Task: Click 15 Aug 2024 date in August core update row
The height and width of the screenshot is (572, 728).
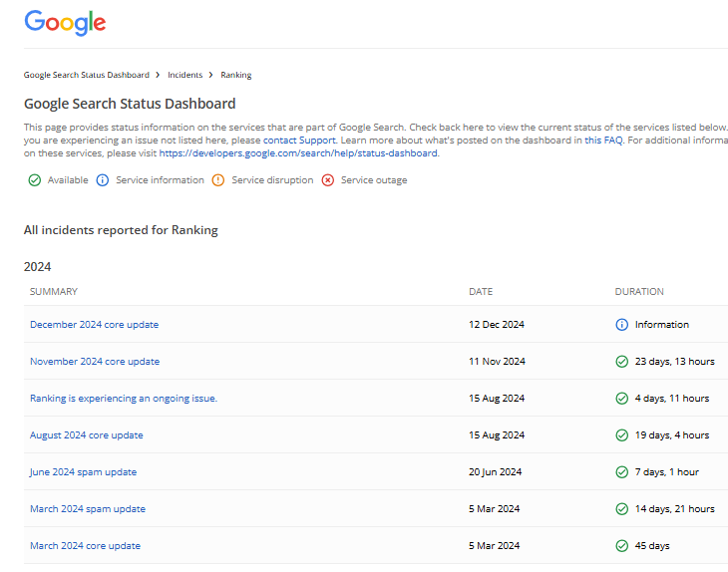Action: coord(497,435)
